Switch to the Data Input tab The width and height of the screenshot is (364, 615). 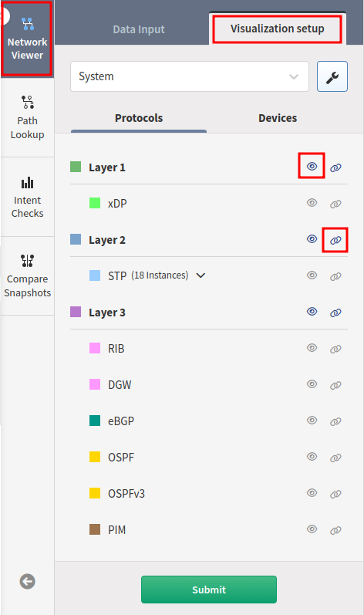[139, 29]
